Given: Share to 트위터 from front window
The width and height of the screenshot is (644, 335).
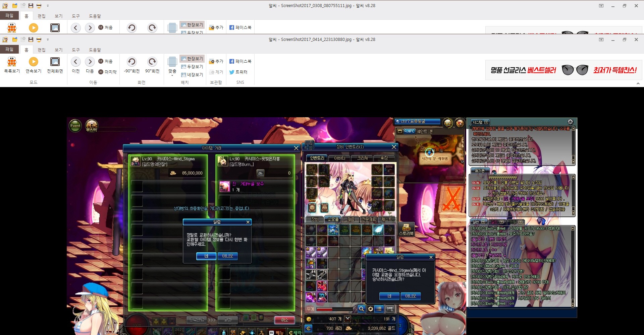Looking at the screenshot, I should tap(238, 72).
